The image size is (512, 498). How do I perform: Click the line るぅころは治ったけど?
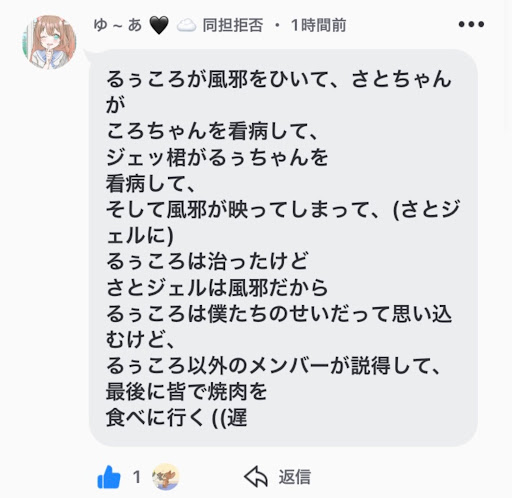(x=207, y=261)
